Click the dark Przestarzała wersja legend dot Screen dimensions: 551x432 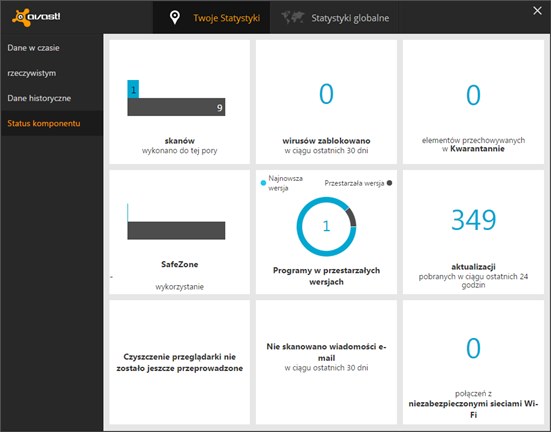tap(389, 183)
